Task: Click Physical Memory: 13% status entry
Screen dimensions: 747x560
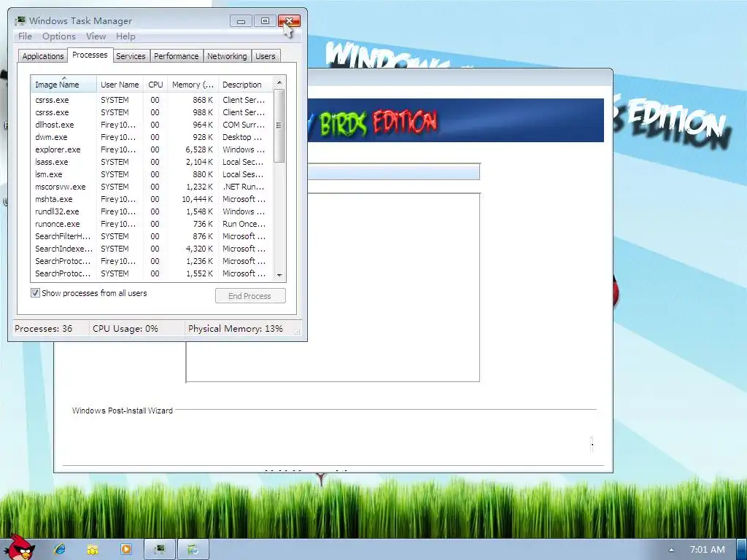Action: (x=236, y=329)
